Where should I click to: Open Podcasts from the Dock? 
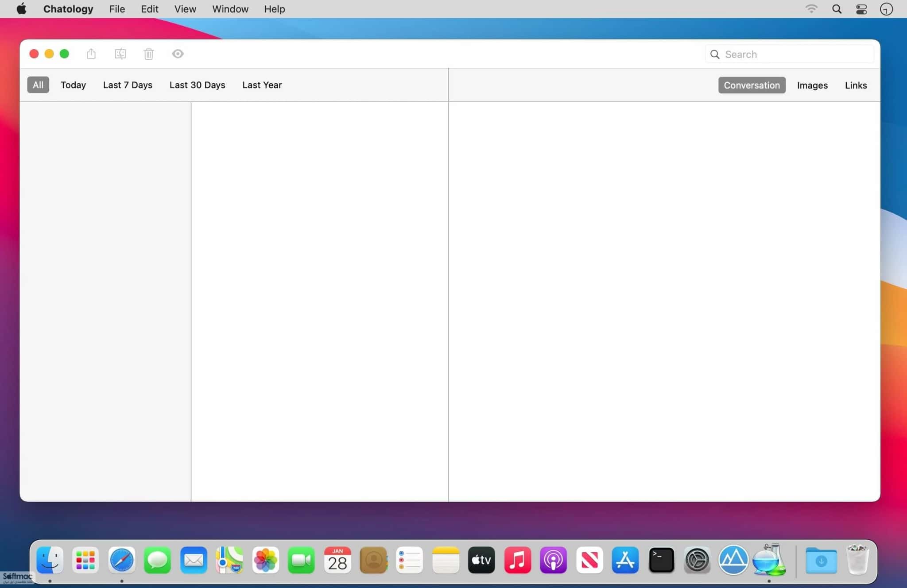pyautogui.click(x=554, y=560)
